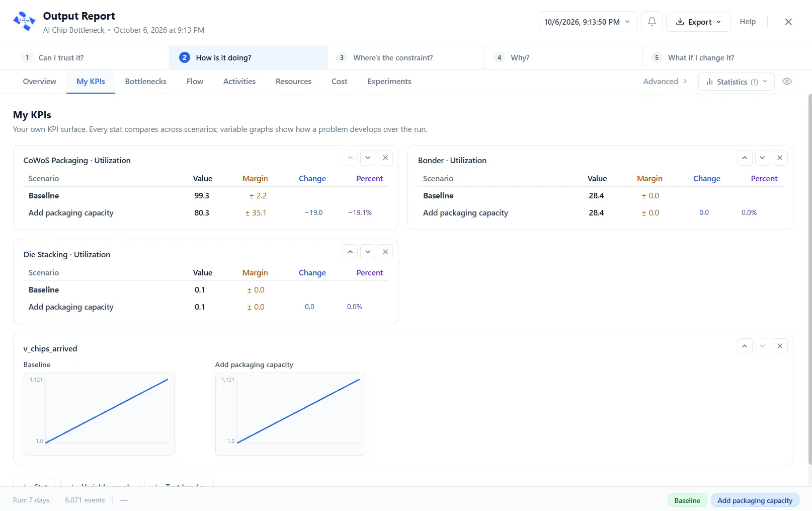The width and height of the screenshot is (812, 511).
Task: Go to step 4 Why?
Action: (563, 58)
